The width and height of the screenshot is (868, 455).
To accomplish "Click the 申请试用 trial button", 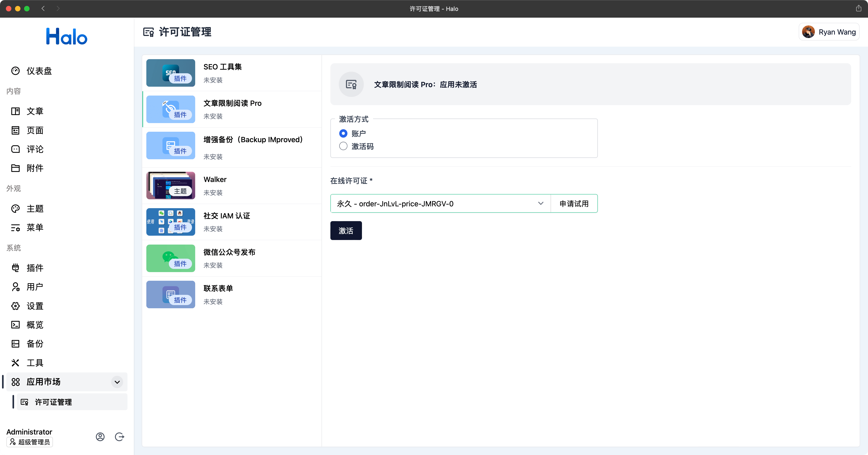I will (574, 203).
